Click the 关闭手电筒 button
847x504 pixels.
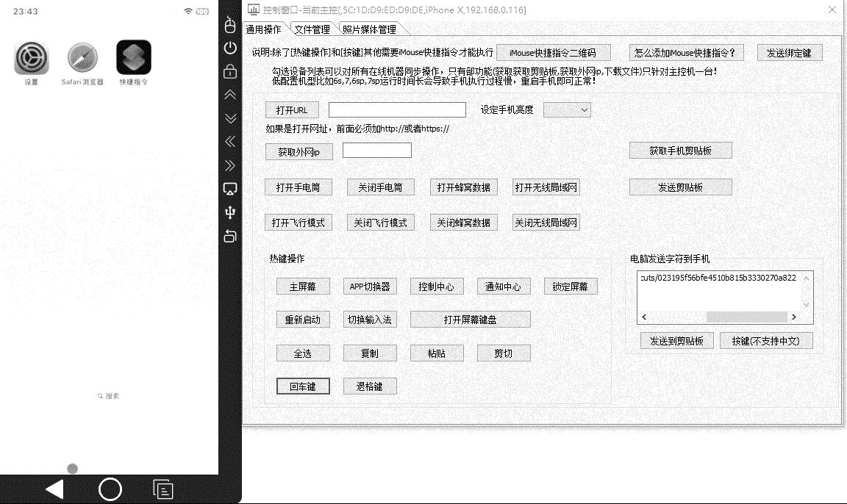380,187
